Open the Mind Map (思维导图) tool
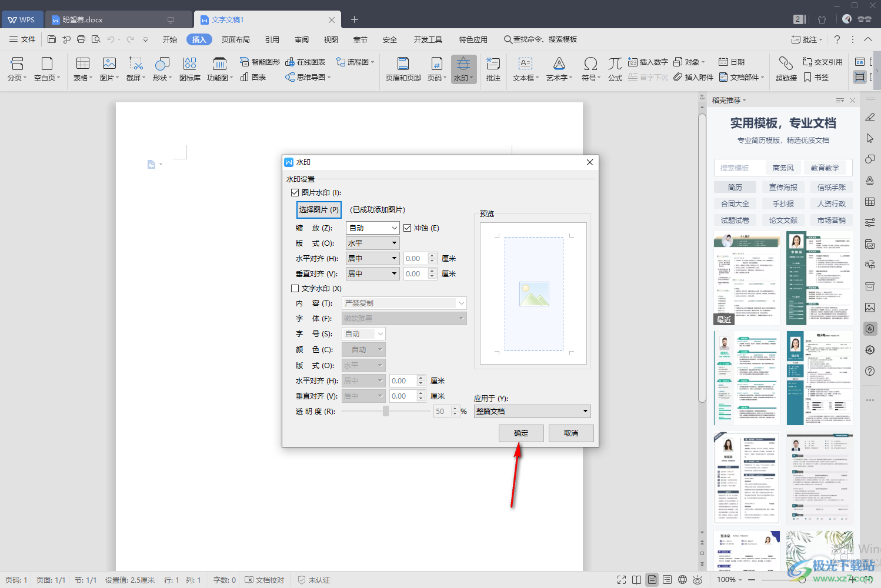Screen dimensions: 881x588 click(308, 77)
